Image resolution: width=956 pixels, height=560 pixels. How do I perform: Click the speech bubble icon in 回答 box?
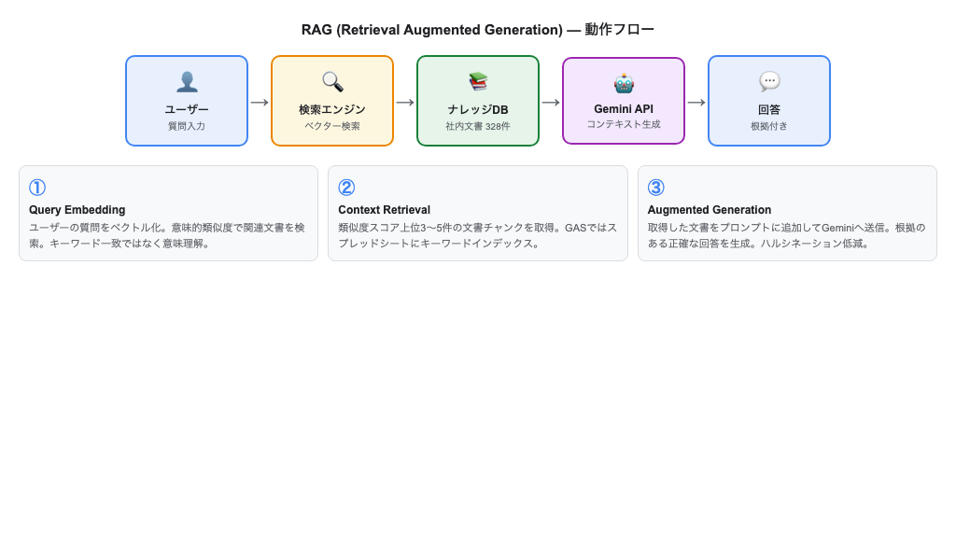[769, 81]
